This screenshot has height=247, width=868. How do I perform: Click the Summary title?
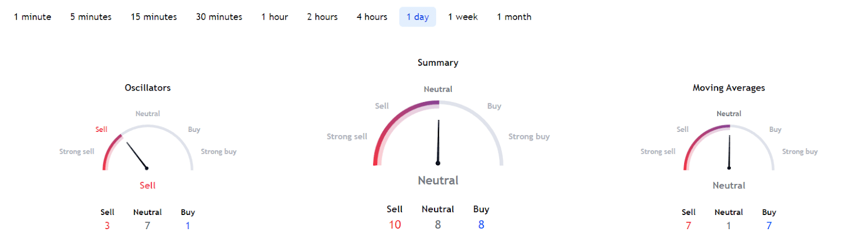(438, 62)
